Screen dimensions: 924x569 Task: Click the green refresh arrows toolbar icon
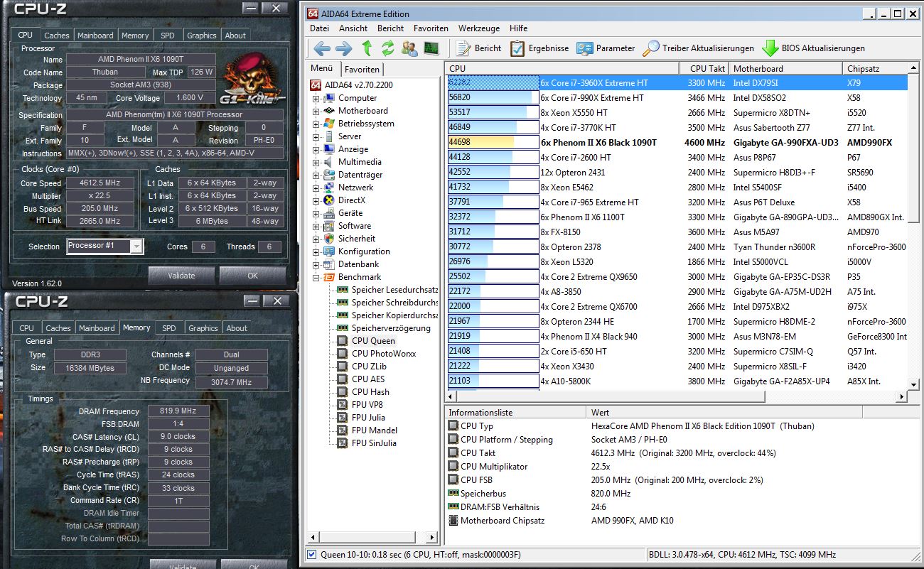[x=387, y=48]
